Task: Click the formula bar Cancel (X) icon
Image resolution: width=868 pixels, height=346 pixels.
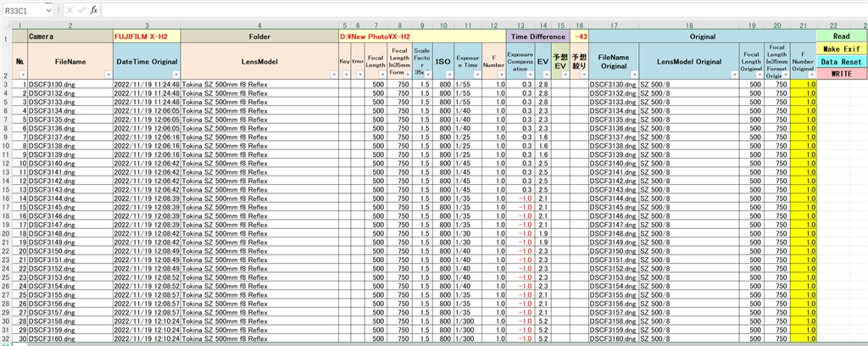Action: 69,9
